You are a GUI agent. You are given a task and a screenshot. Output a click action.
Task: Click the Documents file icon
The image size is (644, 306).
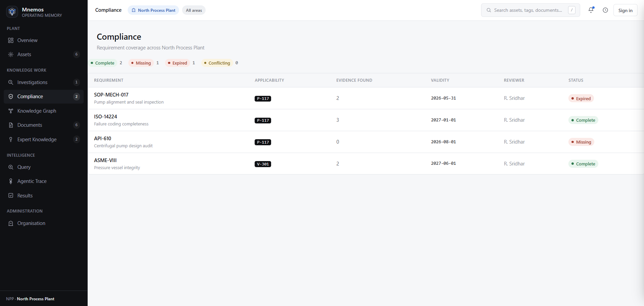tap(11, 125)
